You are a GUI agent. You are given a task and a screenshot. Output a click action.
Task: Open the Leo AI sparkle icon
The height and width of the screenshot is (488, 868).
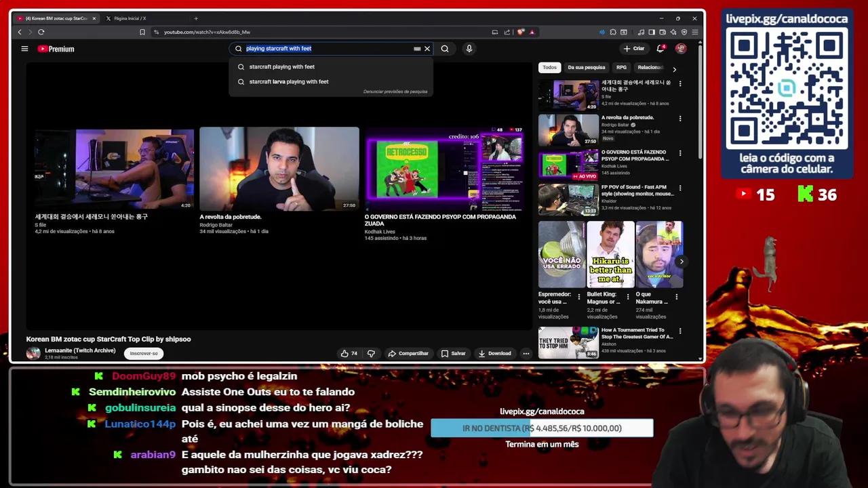tap(673, 32)
